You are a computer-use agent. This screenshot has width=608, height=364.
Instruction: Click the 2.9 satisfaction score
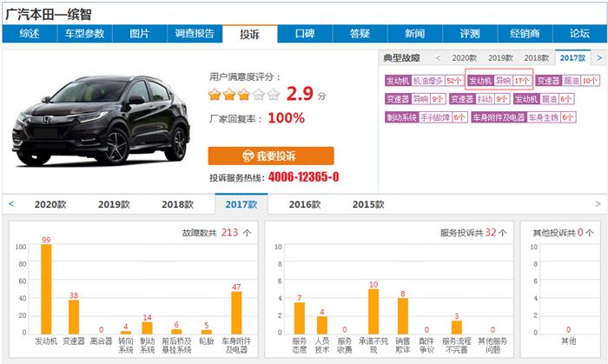point(300,94)
